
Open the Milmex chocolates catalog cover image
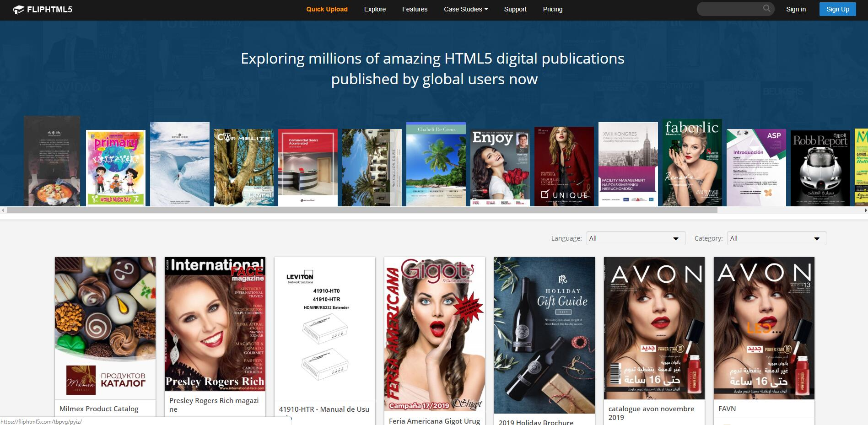(x=105, y=328)
